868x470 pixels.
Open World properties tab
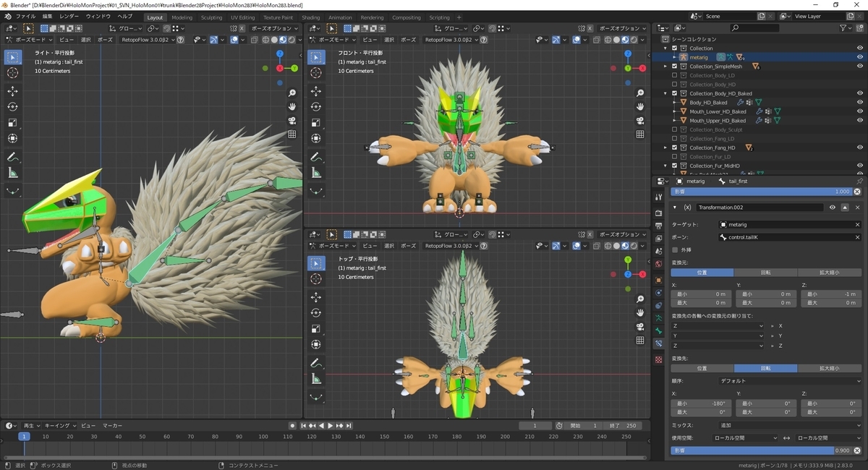[x=658, y=265]
